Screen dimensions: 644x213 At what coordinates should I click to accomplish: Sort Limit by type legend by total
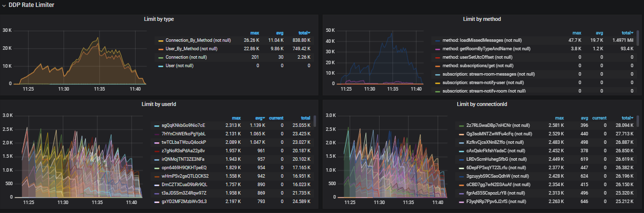[304, 33]
